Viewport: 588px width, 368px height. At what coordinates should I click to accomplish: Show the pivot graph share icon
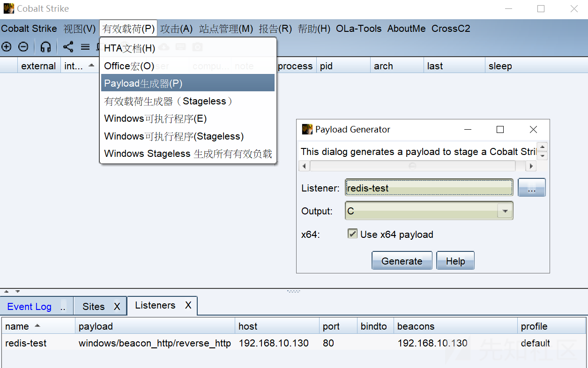point(68,47)
